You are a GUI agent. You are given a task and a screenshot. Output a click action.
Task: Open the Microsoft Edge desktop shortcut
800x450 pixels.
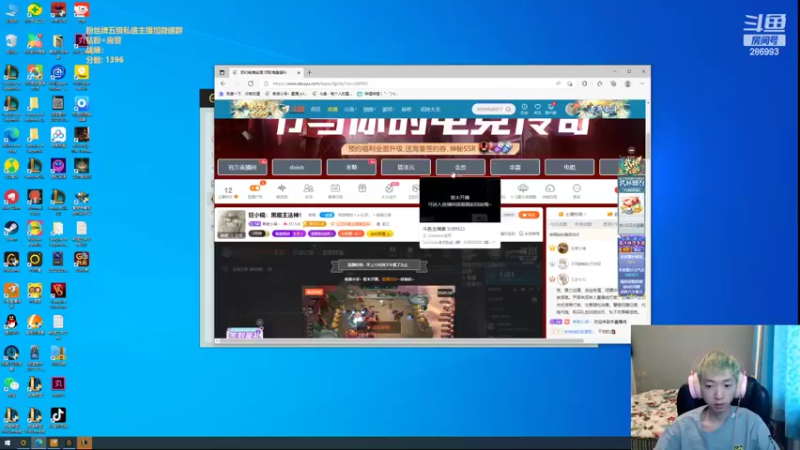(11, 137)
